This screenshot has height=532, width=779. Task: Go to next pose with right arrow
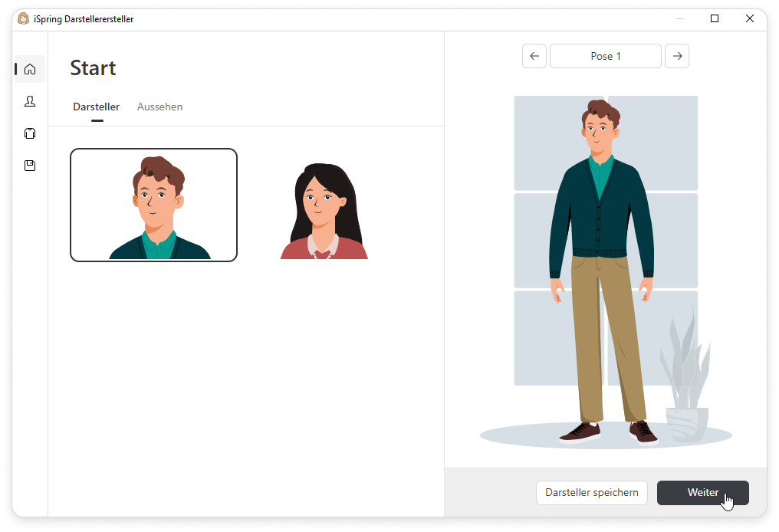click(676, 56)
